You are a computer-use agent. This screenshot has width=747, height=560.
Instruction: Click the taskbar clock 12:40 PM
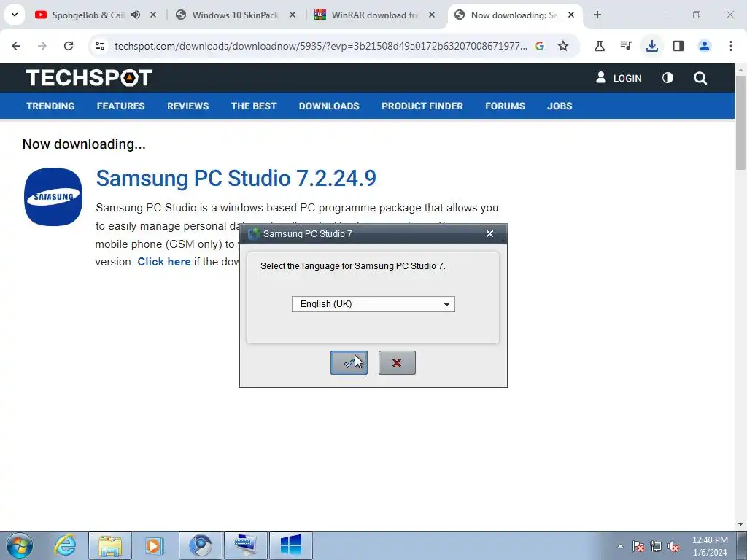click(710, 540)
